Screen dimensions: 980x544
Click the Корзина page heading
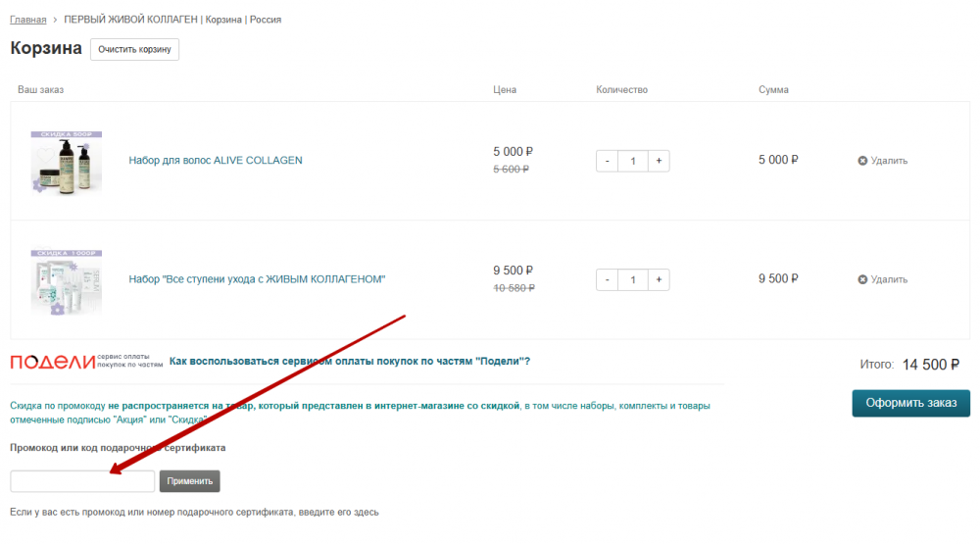click(x=46, y=48)
